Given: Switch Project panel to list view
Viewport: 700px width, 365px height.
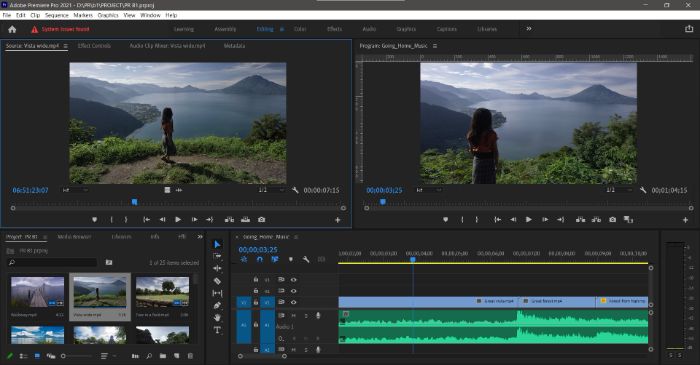Looking at the screenshot, I should pos(24,356).
